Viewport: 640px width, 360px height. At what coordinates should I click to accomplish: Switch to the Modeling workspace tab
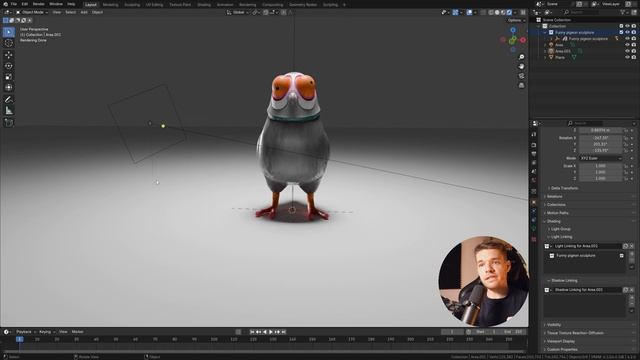pos(110,5)
